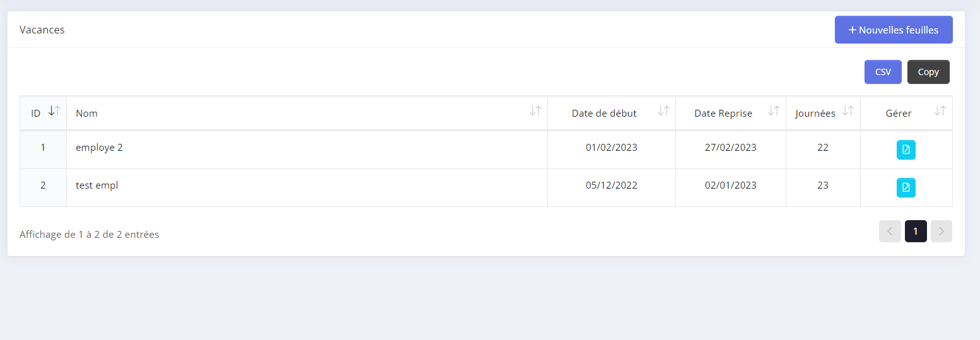Click the Vacances panel title
This screenshot has width=980, height=340.
click(42, 30)
